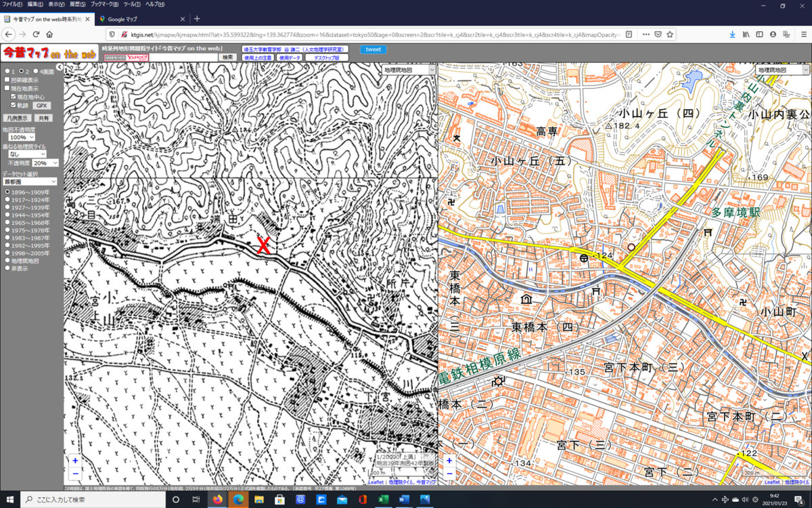This screenshot has height=508, width=812.
Task: Open the 履歴 menu
Action: pyautogui.click(x=78, y=4)
